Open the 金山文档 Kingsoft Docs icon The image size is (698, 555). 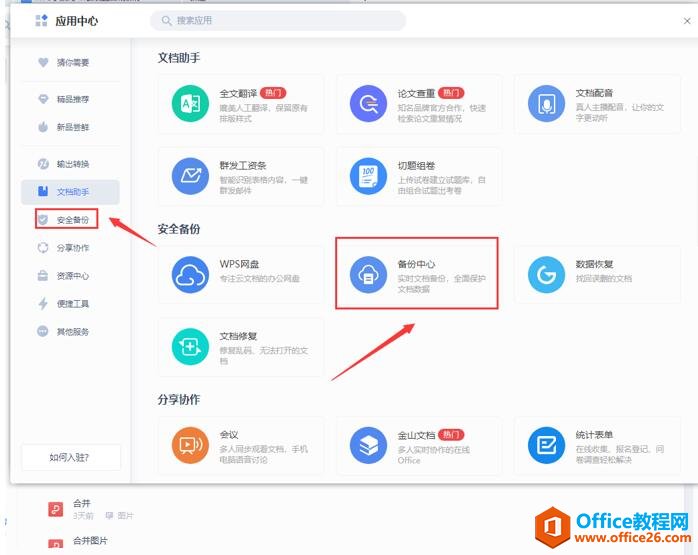click(368, 445)
